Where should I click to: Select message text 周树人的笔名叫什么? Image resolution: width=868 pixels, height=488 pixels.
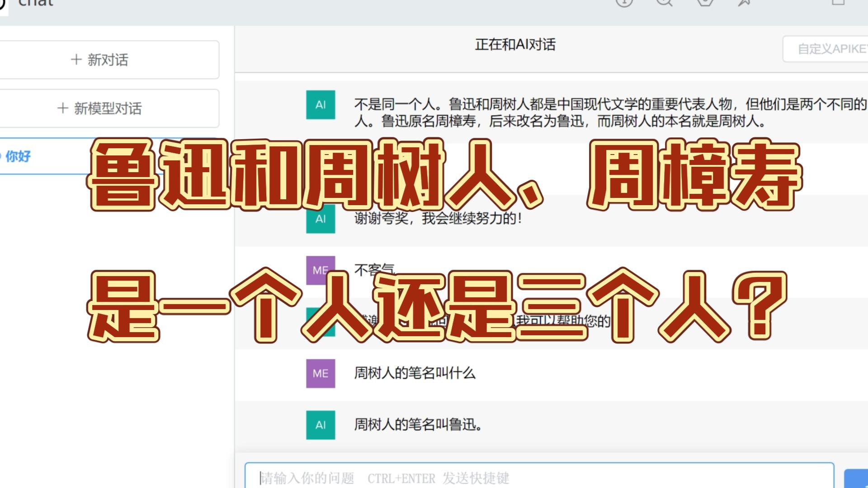pos(415,373)
